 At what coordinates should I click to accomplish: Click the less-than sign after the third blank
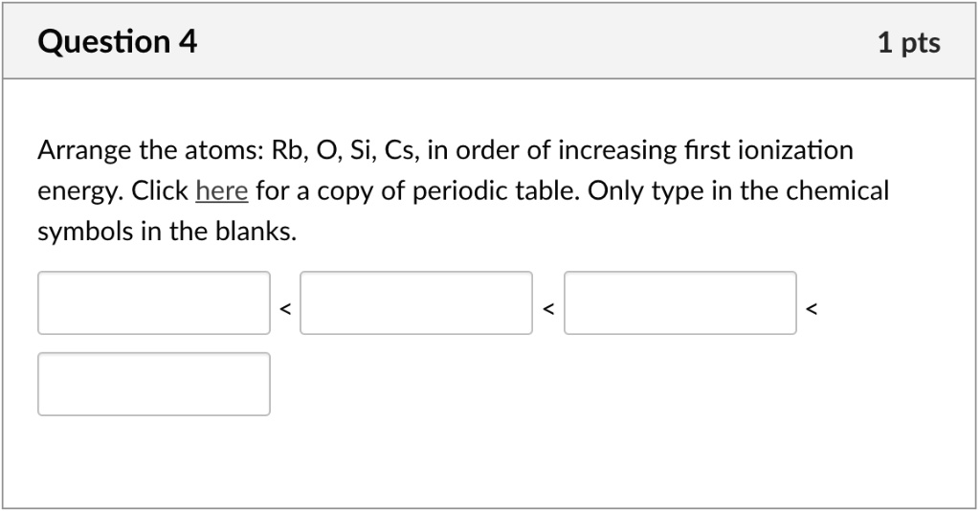tap(812, 308)
